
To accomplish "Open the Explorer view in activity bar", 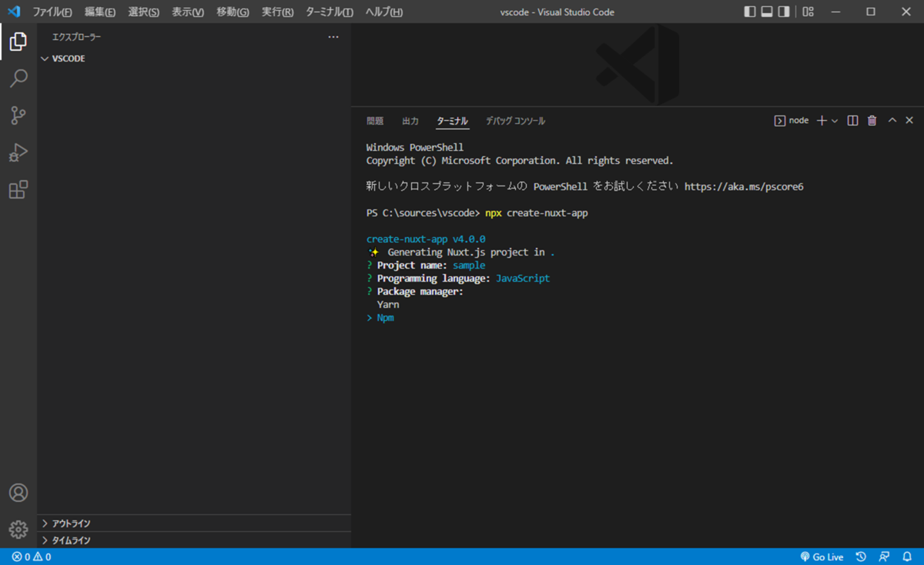I will 18,42.
